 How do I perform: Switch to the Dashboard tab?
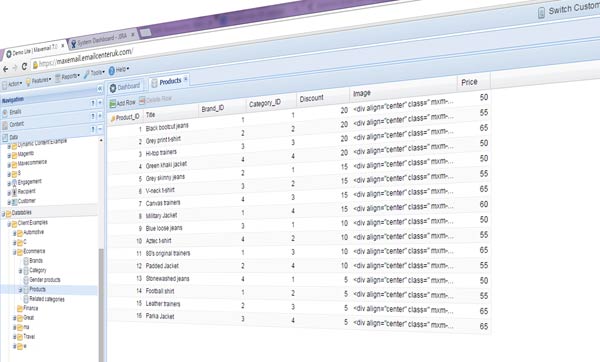(x=125, y=87)
